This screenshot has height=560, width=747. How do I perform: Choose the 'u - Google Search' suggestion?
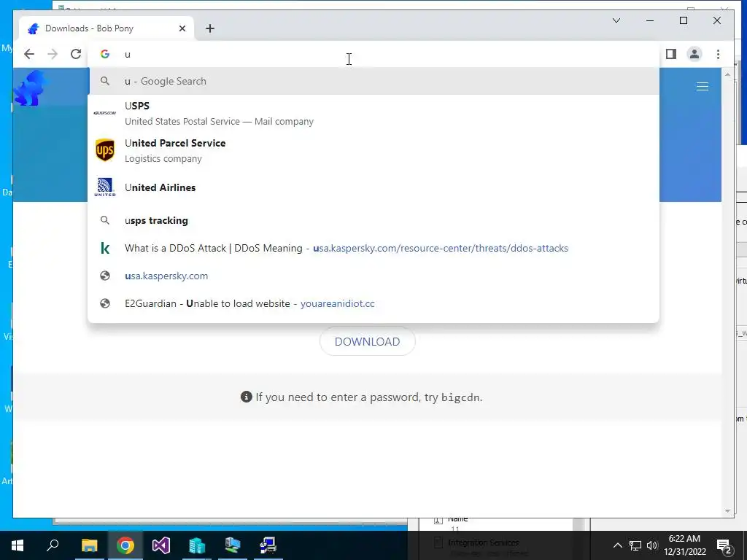374,81
